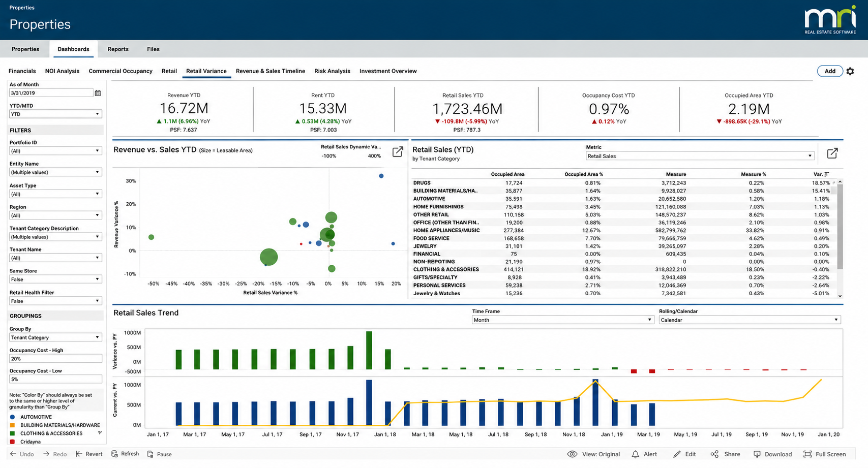Open the Tenant Category Description dropdown
Viewport: 868px width, 468px height.
55,237
